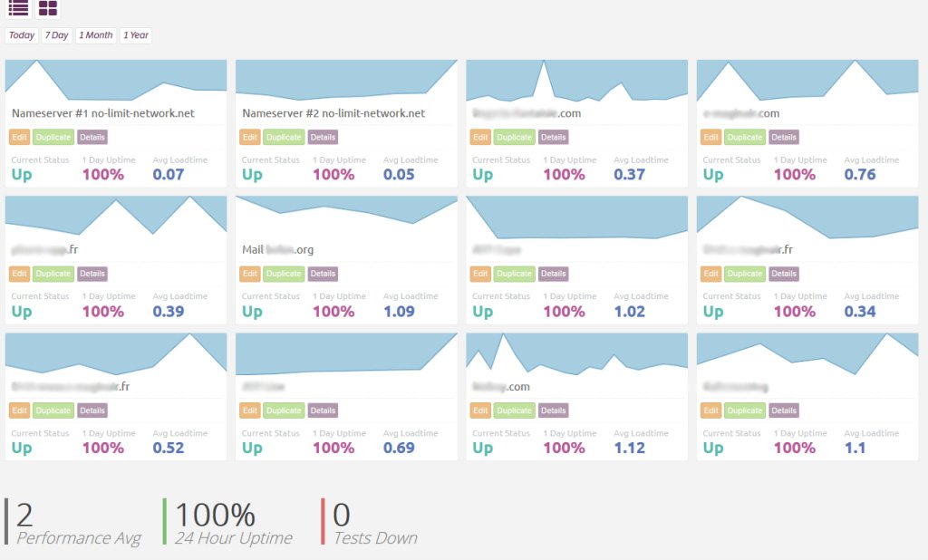Select the Today time range
928x560 pixels.
(x=22, y=35)
